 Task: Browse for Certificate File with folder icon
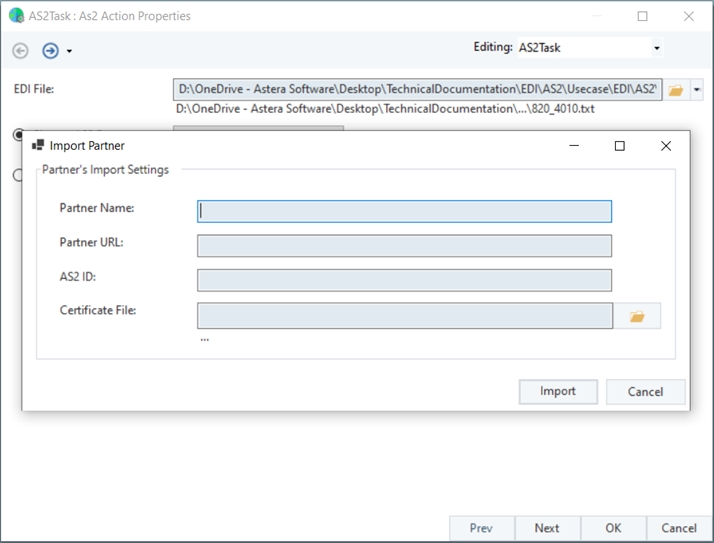pyautogui.click(x=637, y=316)
